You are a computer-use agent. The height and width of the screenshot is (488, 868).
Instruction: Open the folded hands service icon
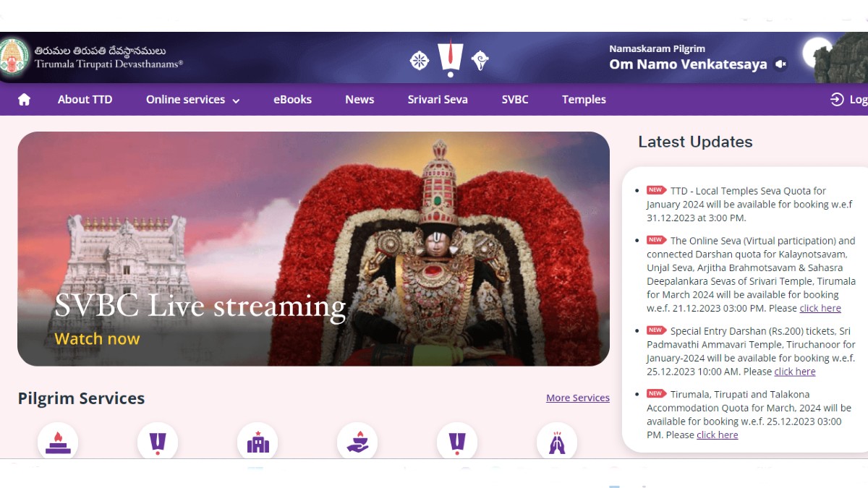tap(557, 442)
